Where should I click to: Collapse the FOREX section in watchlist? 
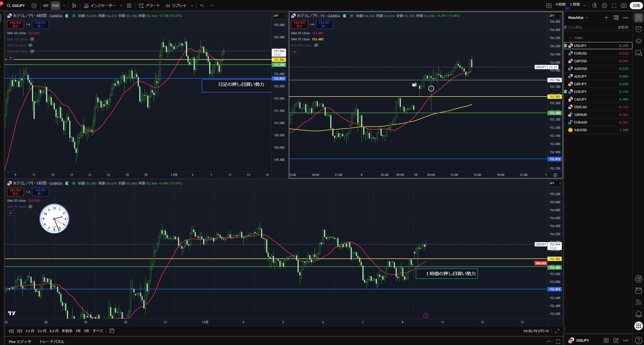click(570, 38)
